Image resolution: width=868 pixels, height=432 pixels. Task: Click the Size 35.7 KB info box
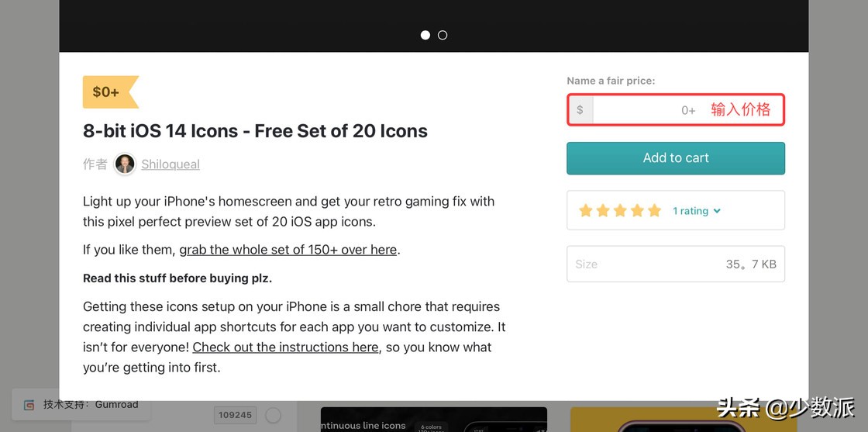675,264
